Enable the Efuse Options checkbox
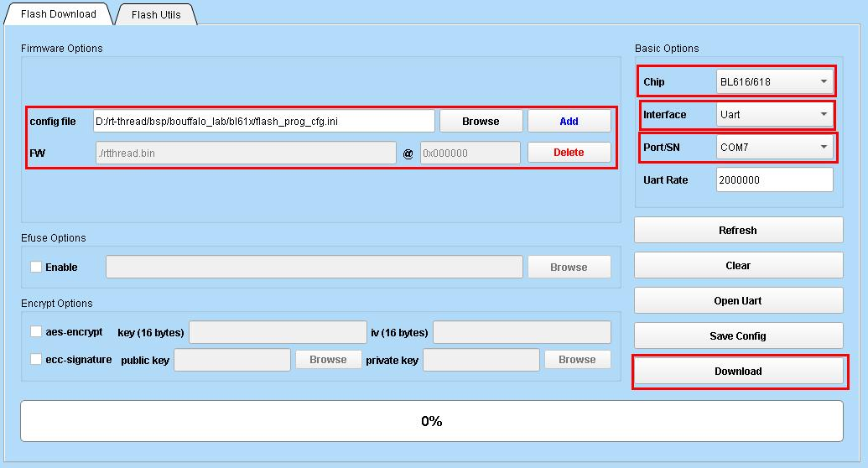868x468 pixels. (x=36, y=267)
